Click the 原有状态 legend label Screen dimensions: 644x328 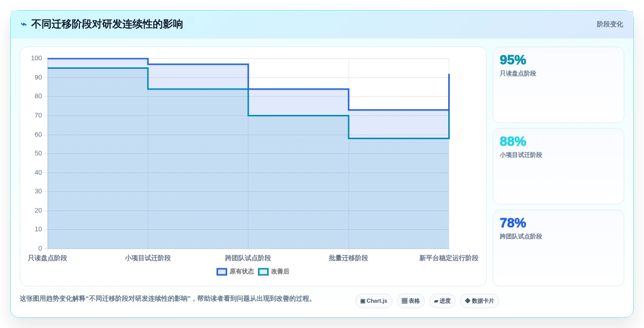[242, 272]
